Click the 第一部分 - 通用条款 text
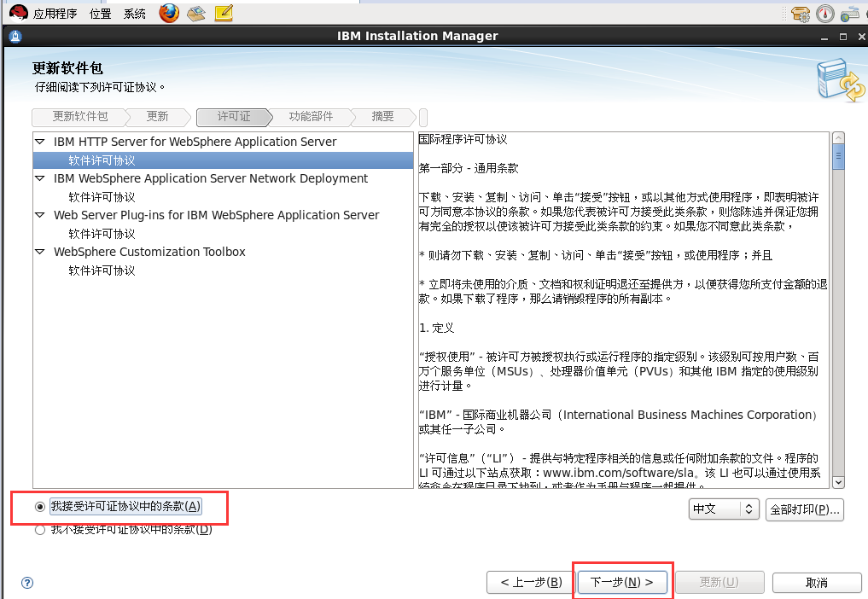This screenshot has height=599, width=868. point(469,168)
